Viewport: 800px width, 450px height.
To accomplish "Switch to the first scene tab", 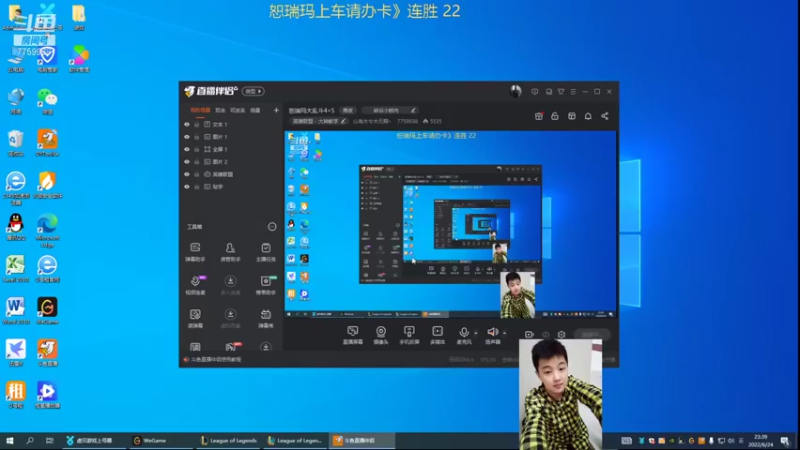I will [200, 110].
